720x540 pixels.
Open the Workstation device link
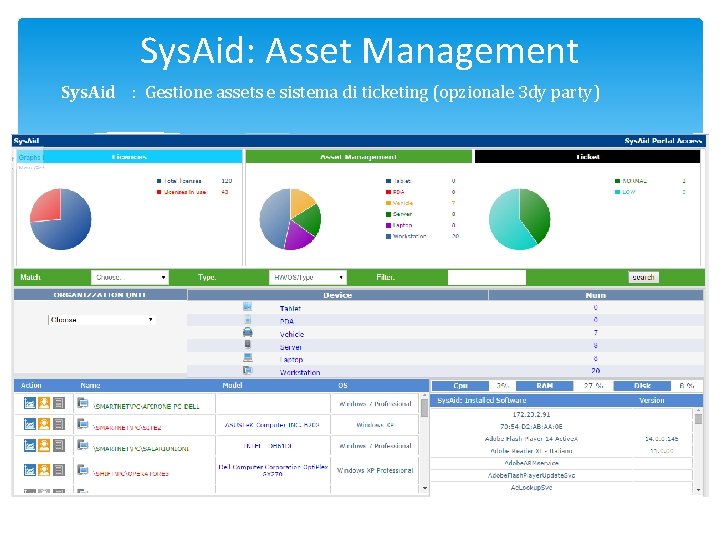coord(300,372)
